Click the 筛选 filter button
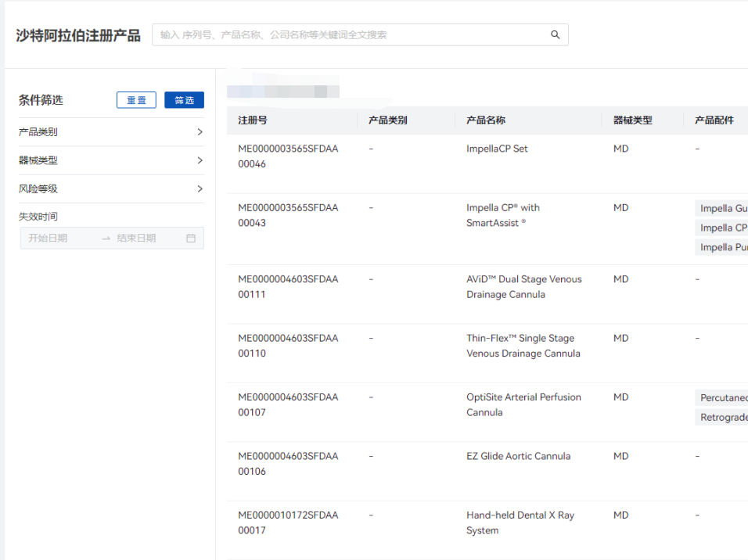The width and height of the screenshot is (748, 560). point(184,100)
